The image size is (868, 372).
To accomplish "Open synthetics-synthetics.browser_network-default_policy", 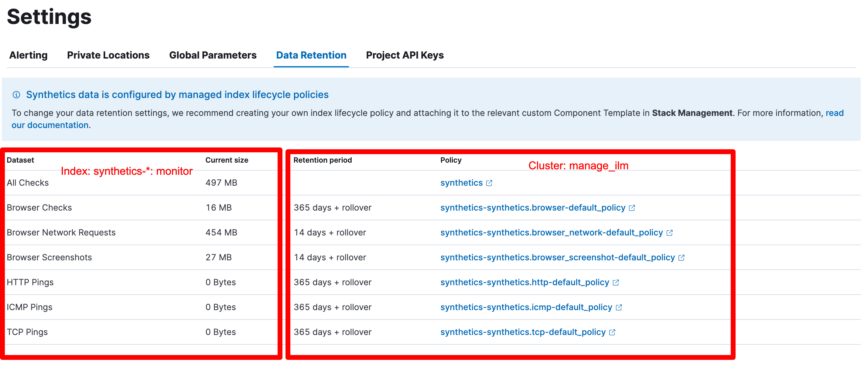I will tap(551, 232).
